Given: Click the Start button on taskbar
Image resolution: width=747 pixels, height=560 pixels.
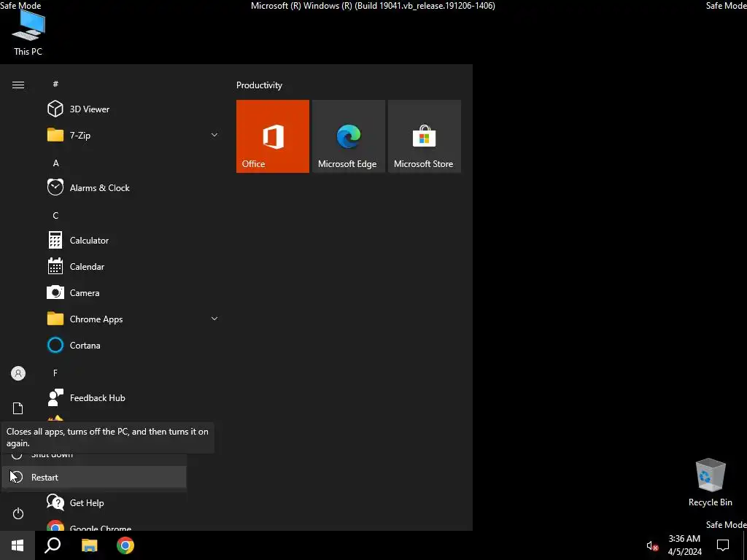Looking at the screenshot, I should (18, 545).
